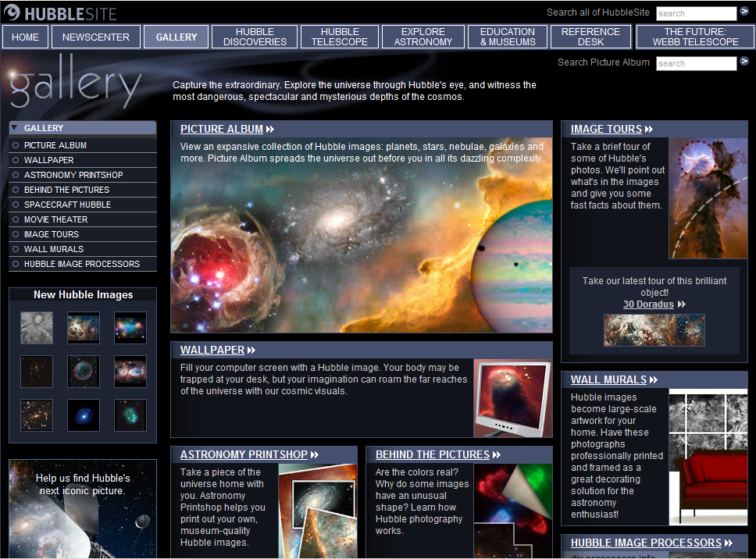Go to The Future: Webb Telescope
The image size is (756, 559).
695,37
